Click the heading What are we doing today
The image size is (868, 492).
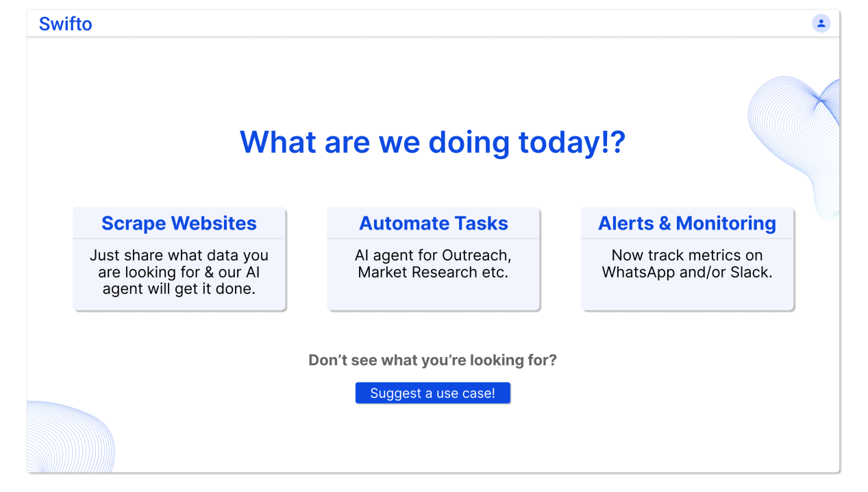tap(433, 142)
